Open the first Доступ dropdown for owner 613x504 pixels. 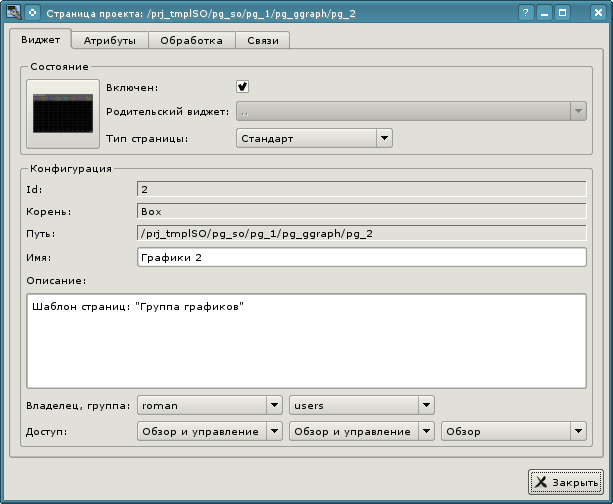click(x=209, y=431)
